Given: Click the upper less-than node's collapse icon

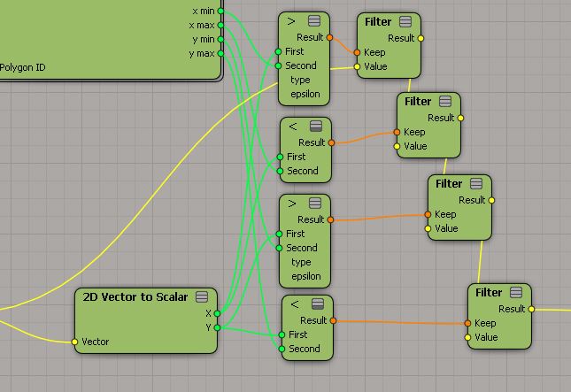Looking at the screenshot, I should pos(316,127).
